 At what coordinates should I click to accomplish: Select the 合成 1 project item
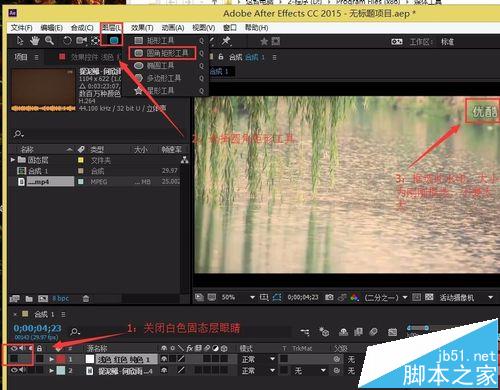(x=38, y=171)
